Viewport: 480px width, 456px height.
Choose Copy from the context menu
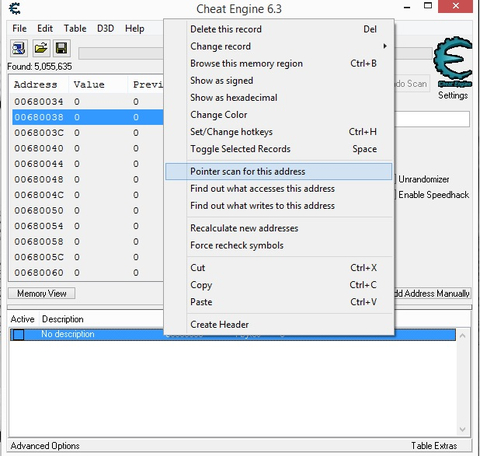279,285
